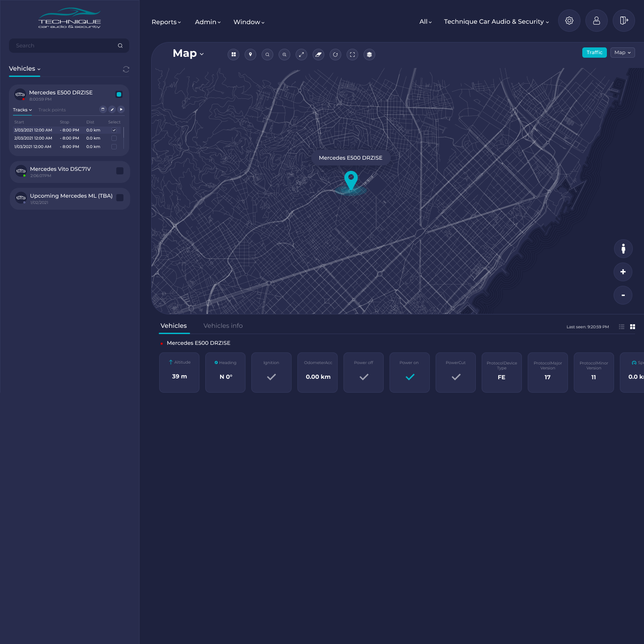
Task: Open the calendar icon in Tracks panel
Action: (x=103, y=110)
